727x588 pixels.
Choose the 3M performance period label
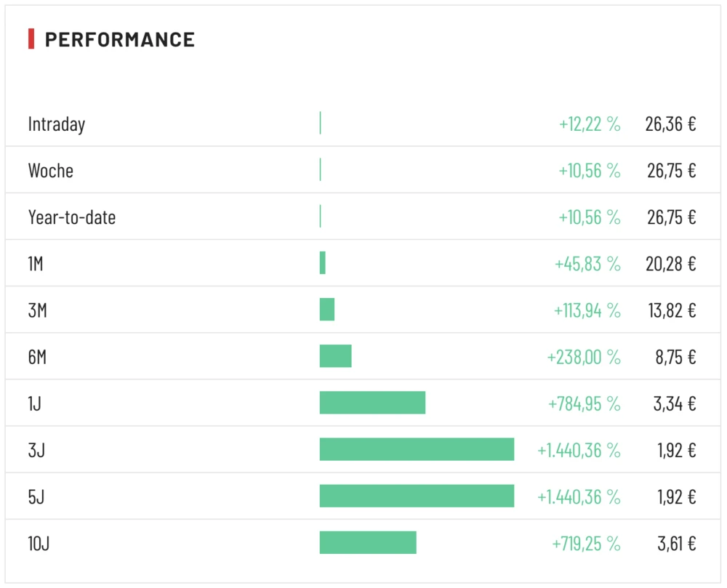[38, 310]
